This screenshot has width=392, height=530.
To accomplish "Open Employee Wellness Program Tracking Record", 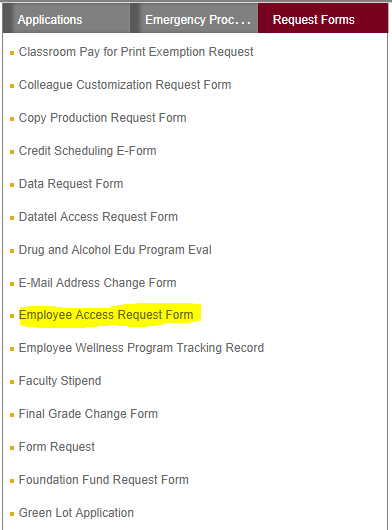I will 141,348.
